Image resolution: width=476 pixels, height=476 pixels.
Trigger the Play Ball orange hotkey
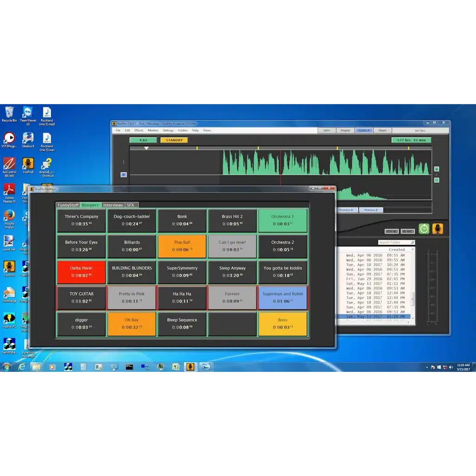[182, 246]
